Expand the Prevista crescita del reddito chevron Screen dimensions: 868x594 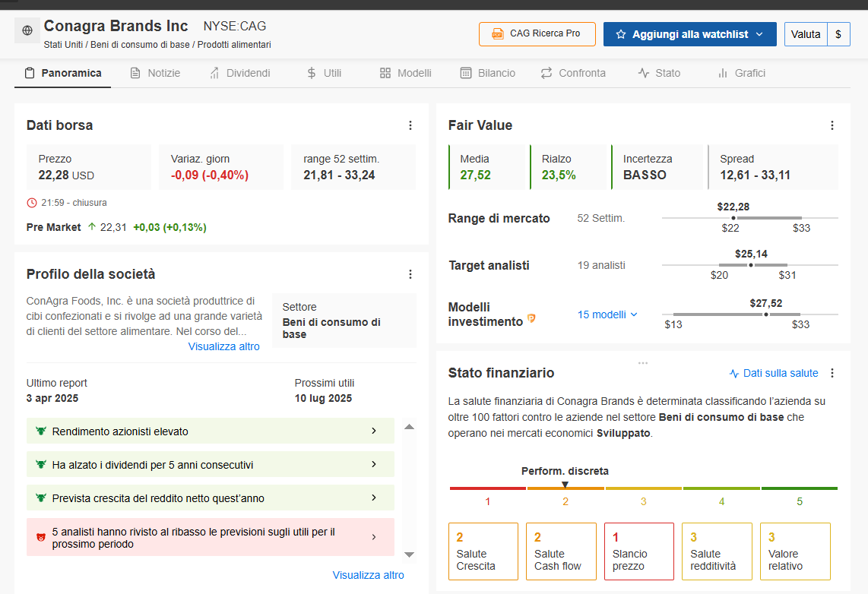pyautogui.click(x=374, y=498)
